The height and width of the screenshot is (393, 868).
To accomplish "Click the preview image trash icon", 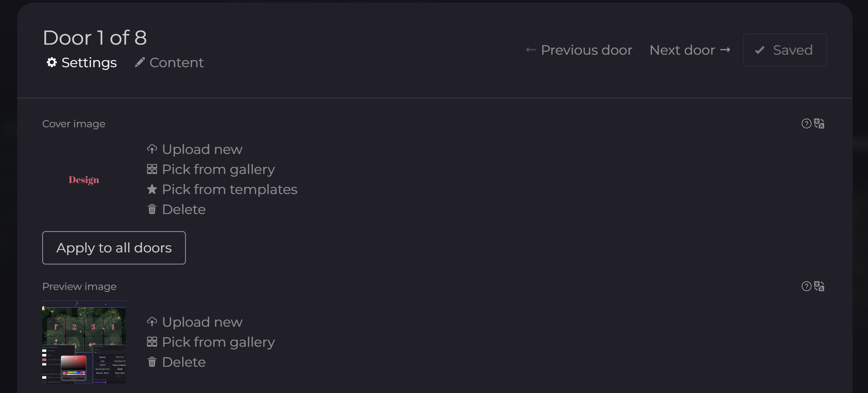I will [x=152, y=362].
